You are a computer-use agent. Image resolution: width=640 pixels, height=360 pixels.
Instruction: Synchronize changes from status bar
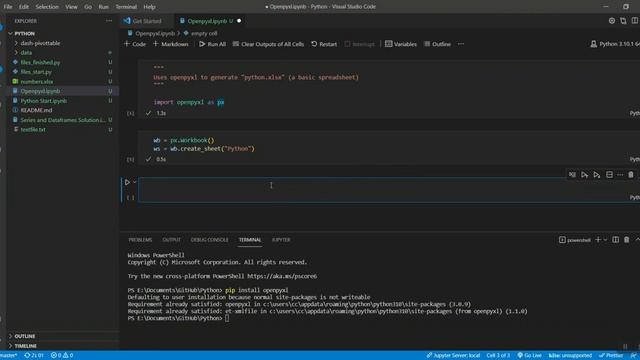(x=34, y=355)
